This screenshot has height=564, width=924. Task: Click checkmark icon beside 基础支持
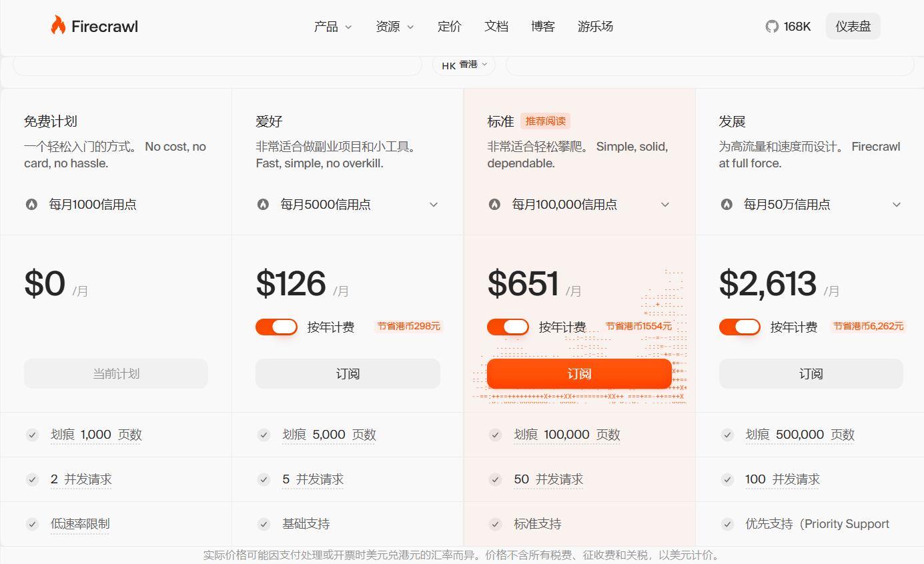coord(264,524)
